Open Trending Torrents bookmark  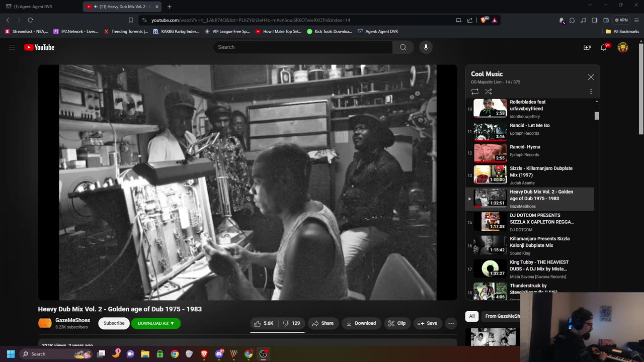126,31
